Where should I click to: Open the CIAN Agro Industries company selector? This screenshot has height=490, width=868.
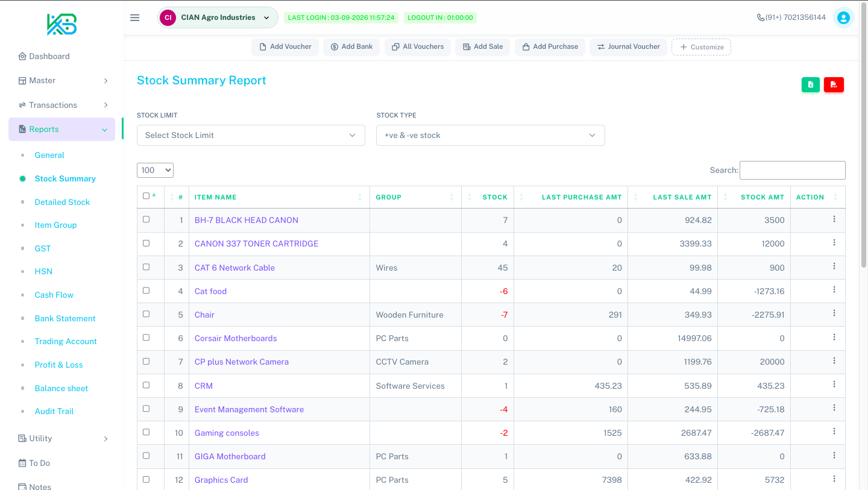point(218,17)
